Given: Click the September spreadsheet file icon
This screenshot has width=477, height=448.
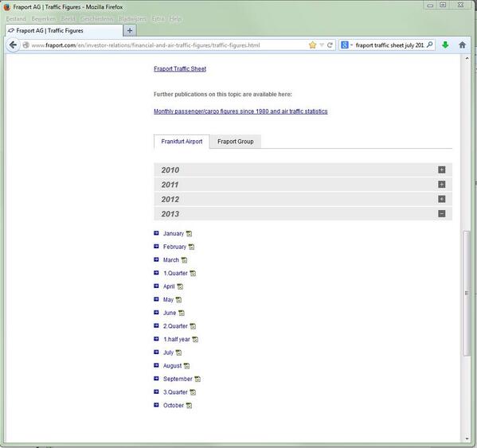Looking at the screenshot, I should point(197,379).
